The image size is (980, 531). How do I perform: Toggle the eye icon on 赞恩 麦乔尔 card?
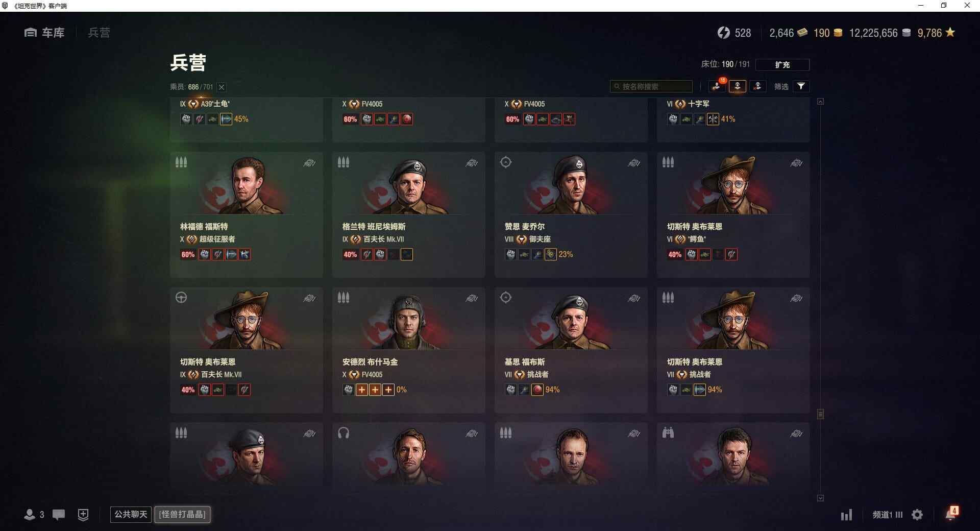(x=634, y=163)
